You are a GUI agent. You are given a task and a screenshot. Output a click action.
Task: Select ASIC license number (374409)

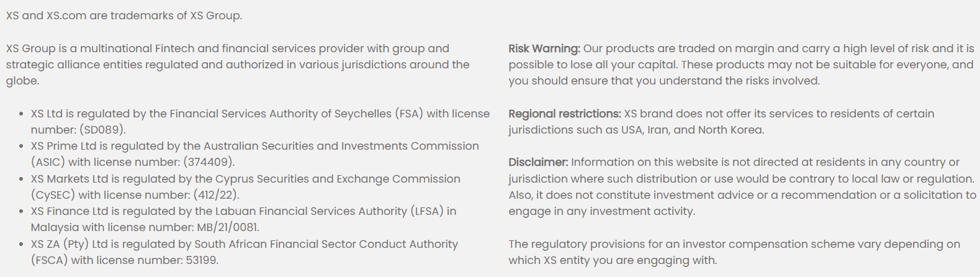tap(209, 162)
